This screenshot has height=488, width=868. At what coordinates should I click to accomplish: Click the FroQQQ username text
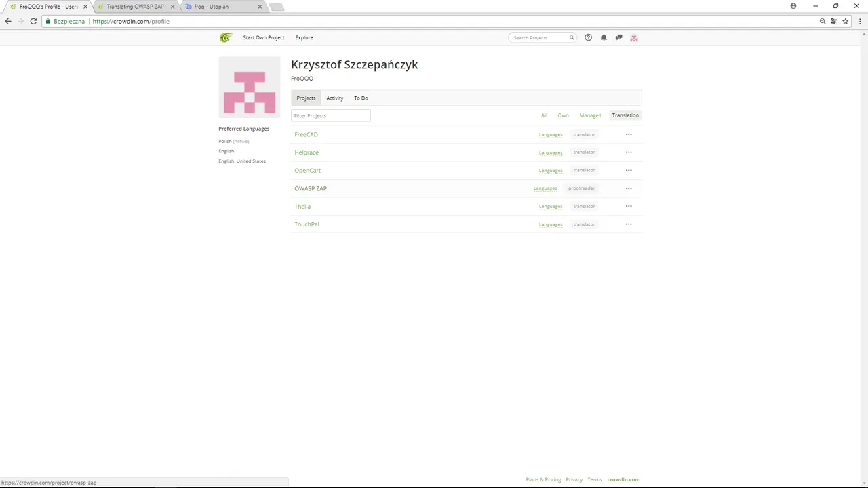302,79
